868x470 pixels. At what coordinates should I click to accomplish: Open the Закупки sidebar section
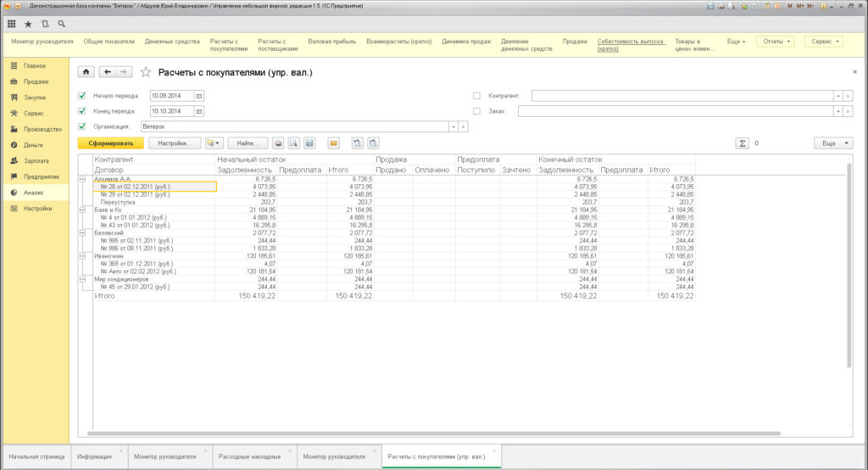pyautogui.click(x=36, y=98)
